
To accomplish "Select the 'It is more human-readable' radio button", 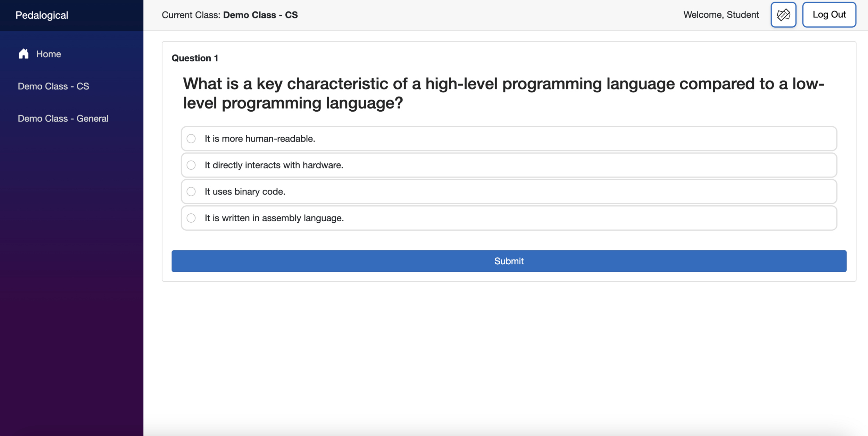I will tap(191, 139).
